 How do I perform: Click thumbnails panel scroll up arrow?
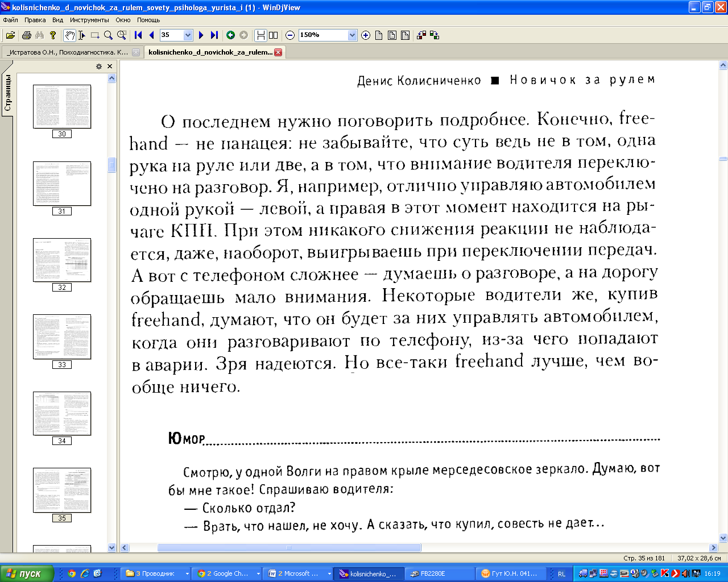pyautogui.click(x=111, y=78)
